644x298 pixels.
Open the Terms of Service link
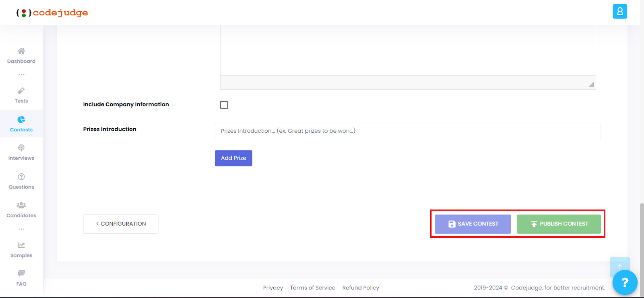coord(313,288)
